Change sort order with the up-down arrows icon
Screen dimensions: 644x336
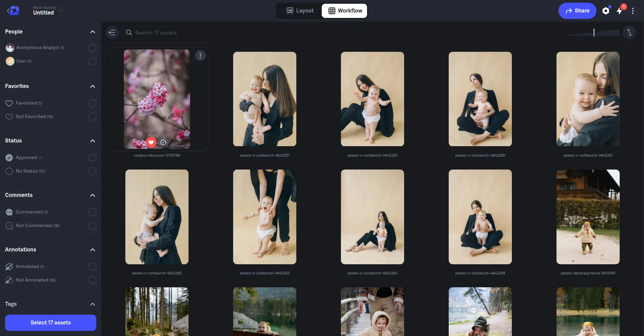click(x=629, y=32)
